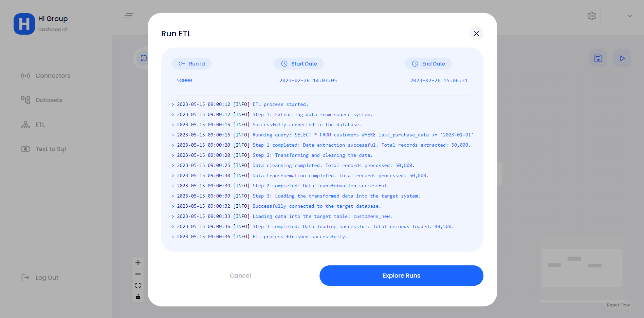Screen dimensions: 644x318
Task: Click 'ETL process finished successfully.' log text
Action: (300, 237)
